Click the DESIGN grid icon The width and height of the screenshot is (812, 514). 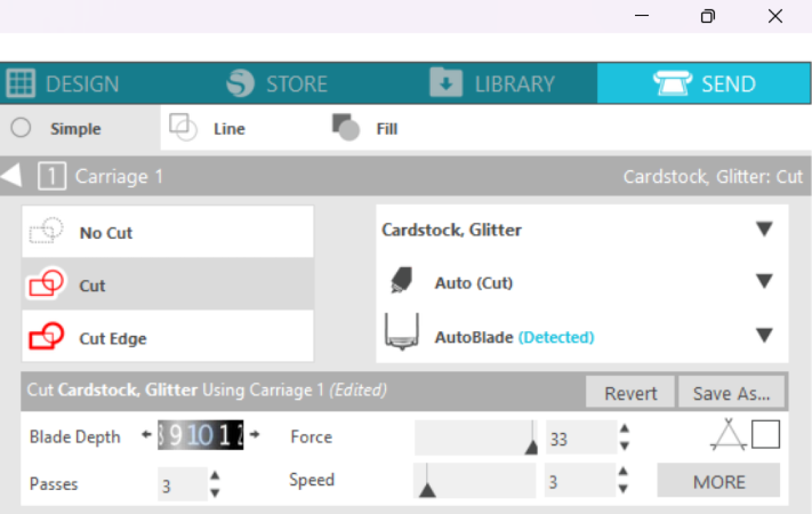(20, 84)
